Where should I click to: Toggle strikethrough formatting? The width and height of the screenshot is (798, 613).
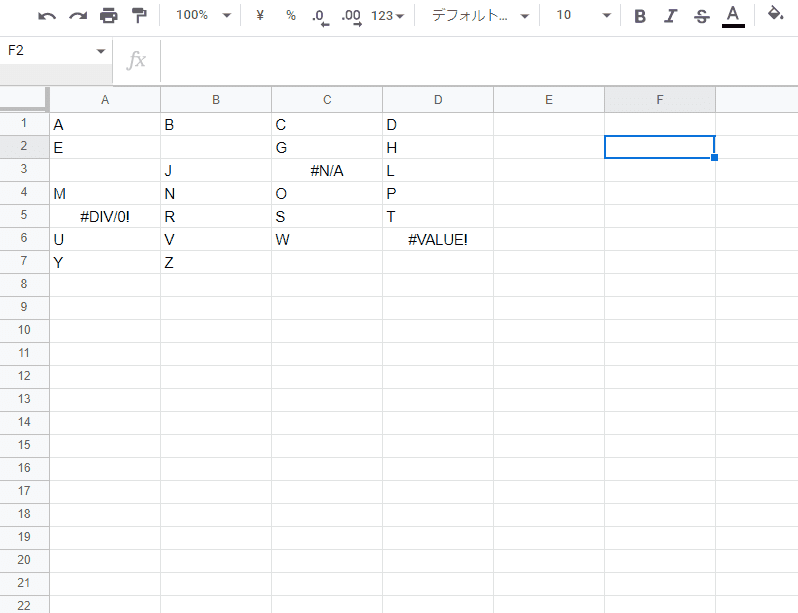702,16
